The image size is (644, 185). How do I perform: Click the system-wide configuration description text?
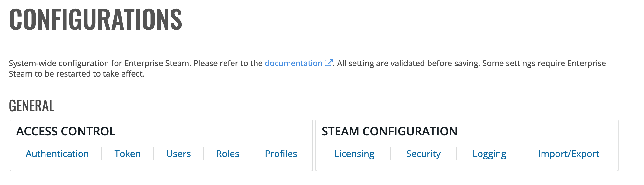pos(307,68)
